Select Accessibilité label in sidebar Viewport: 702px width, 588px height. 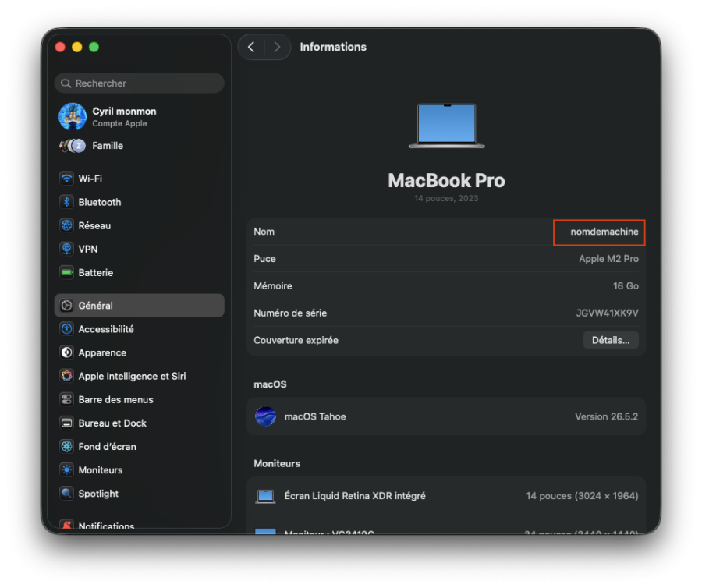coord(106,329)
